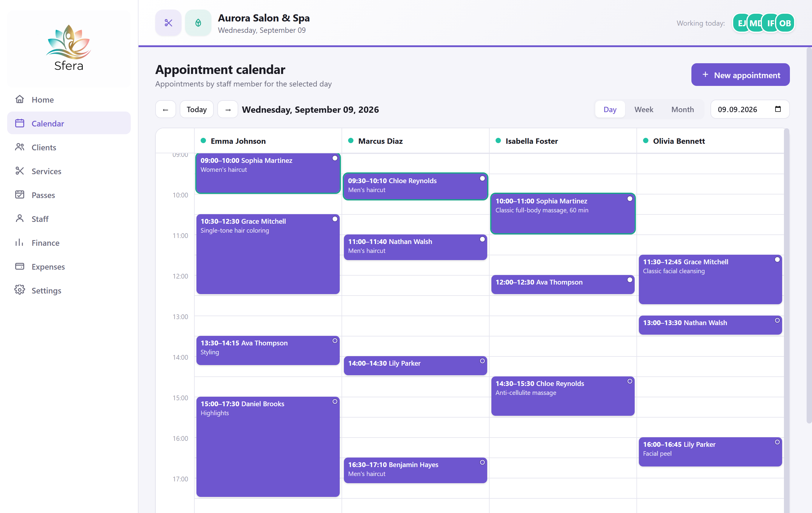The width and height of the screenshot is (812, 513).
Task: Click the OB staff avatar
Action: tap(785, 23)
